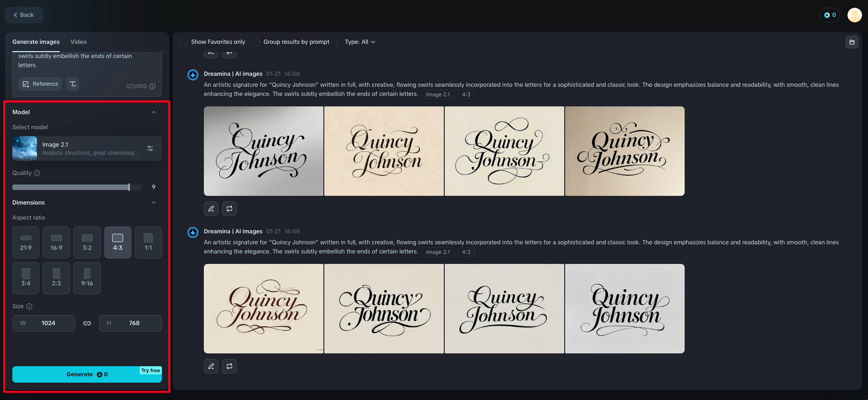
Task: Open first result's second signature thumbnail
Action: tap(384, 151)
